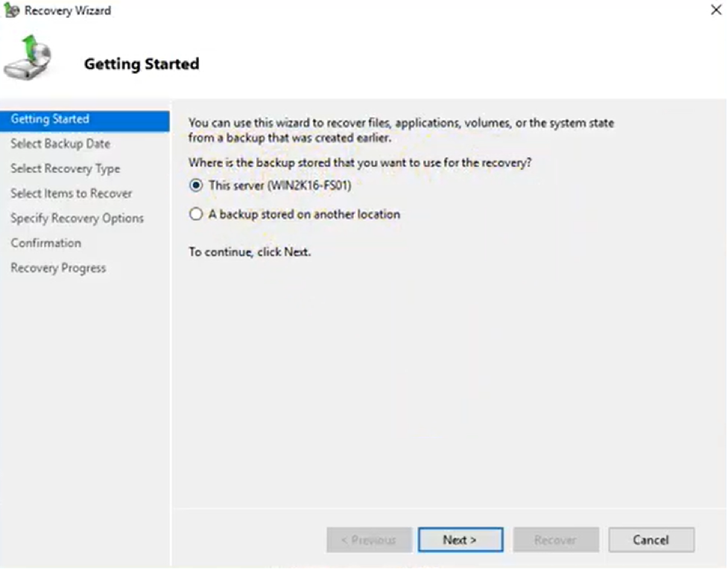The image size is (728, 569).
Task: Go to Select Backup Date step
Action: coord(60,144)
